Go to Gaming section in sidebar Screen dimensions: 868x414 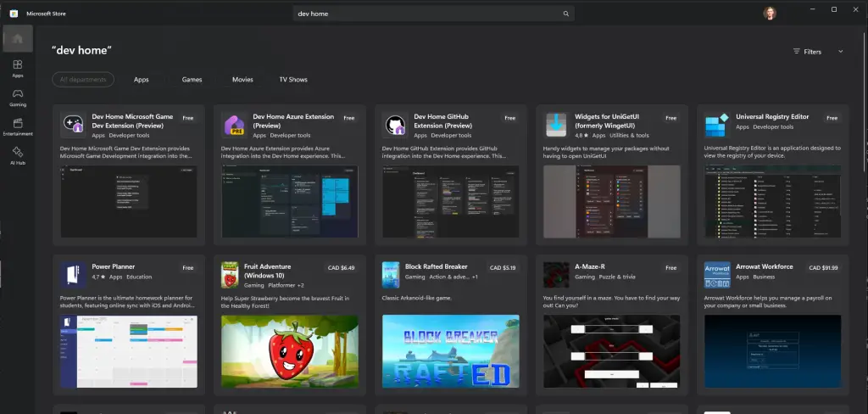18,98
